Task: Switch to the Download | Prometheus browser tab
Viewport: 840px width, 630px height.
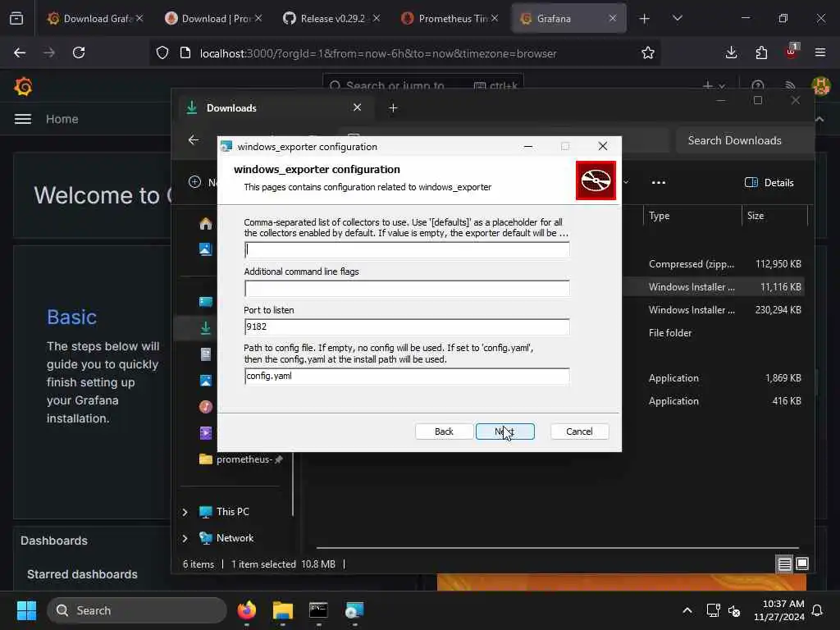Action: (214, 18)
